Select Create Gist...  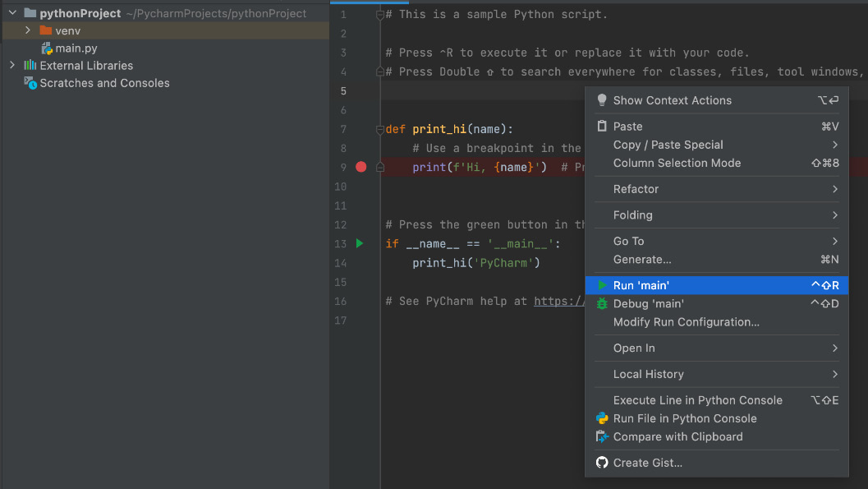tap(717, 463)
